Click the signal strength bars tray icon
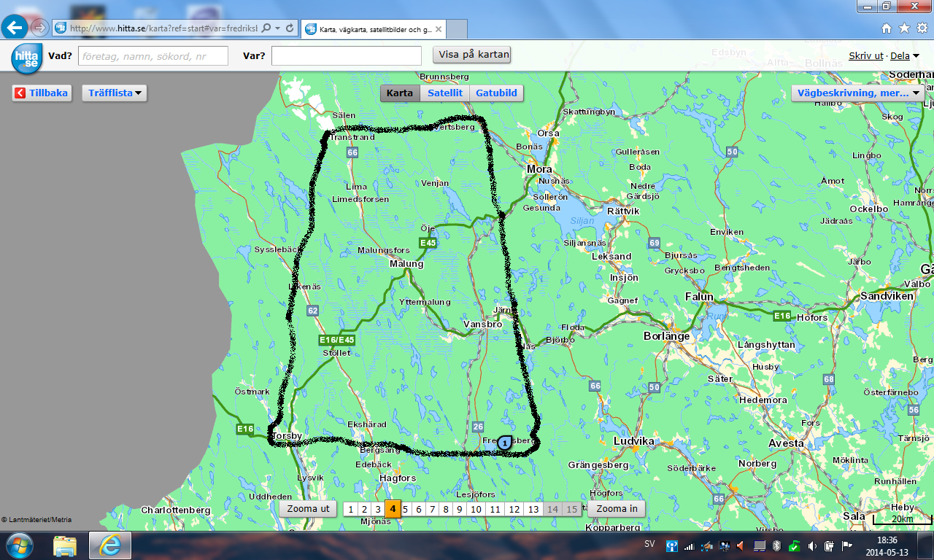 click(688, 545)
